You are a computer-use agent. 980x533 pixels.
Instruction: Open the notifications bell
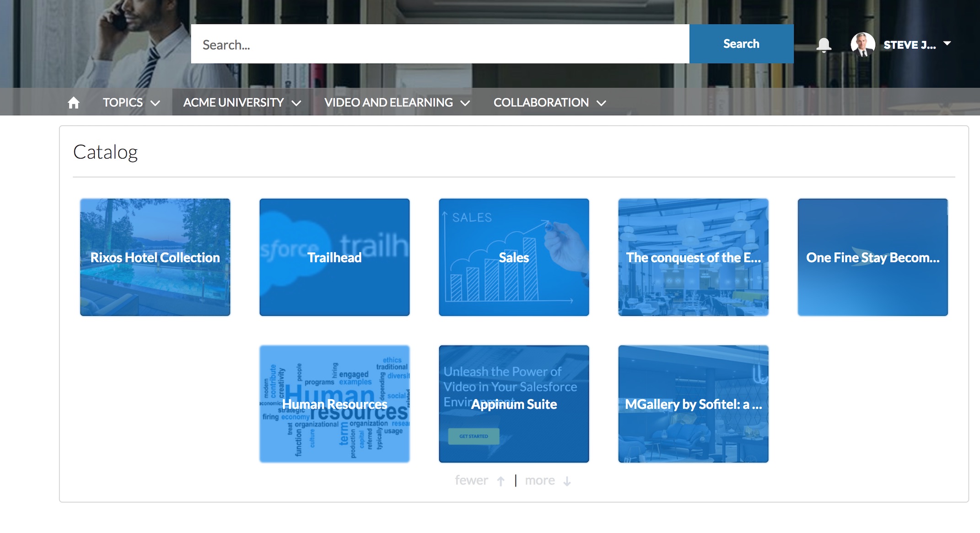(x=824, y=45)
